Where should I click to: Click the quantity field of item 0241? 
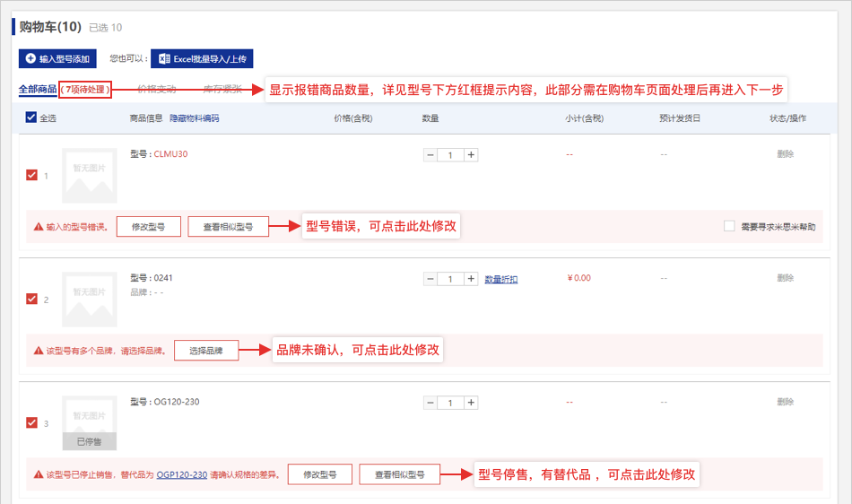tap(450, 279)
